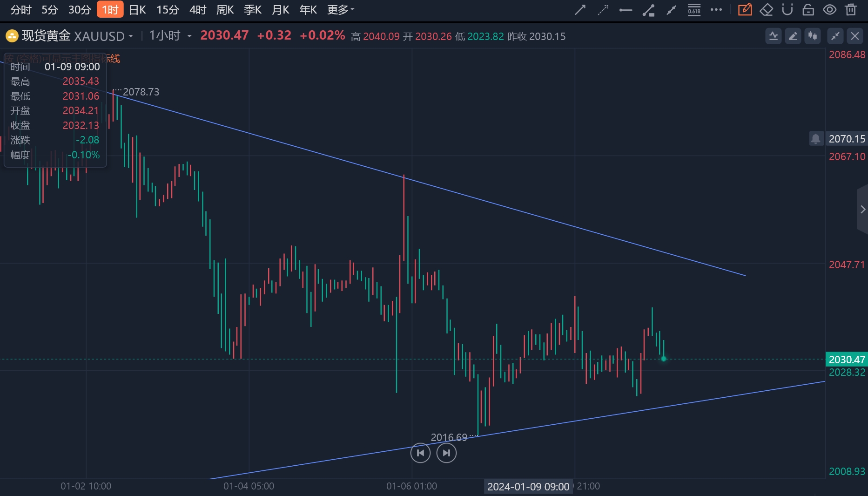Screen dimensions: 868x496
Task: Select the Fibonacci 0.618 retracement tool
Action: (x=694, y=10)
